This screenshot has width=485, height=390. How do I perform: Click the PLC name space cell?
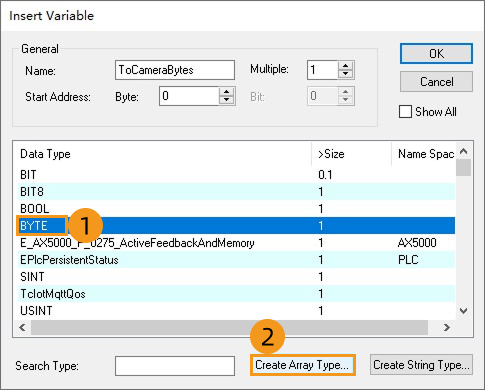(408, 260)
